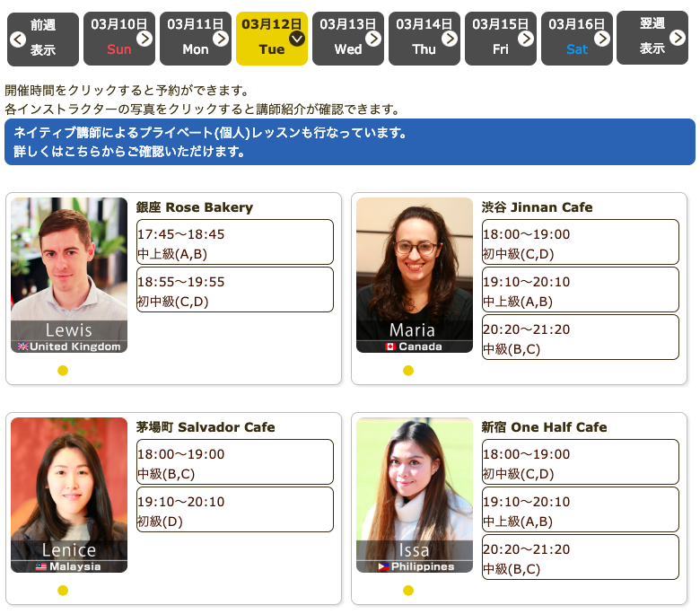Click the yellow dot under Lenice's photo
The image size is (700, 614).
(x=63, y=591)
